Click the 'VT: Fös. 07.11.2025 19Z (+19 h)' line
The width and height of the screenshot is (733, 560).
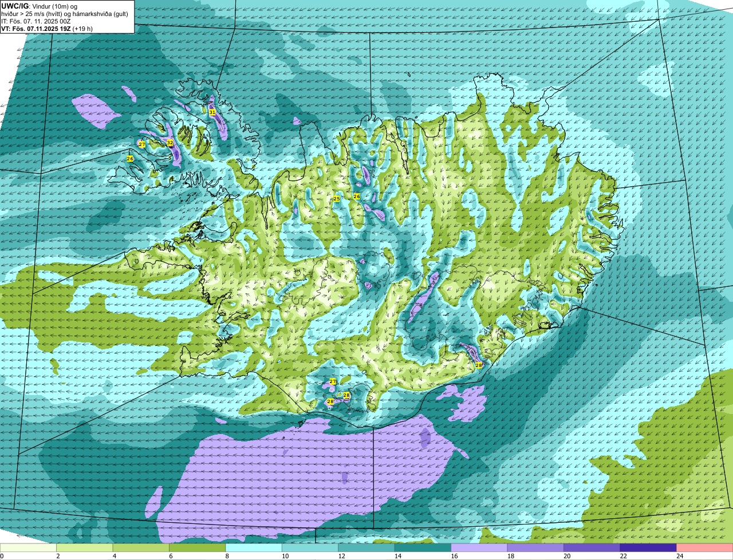tap(47, 28)
